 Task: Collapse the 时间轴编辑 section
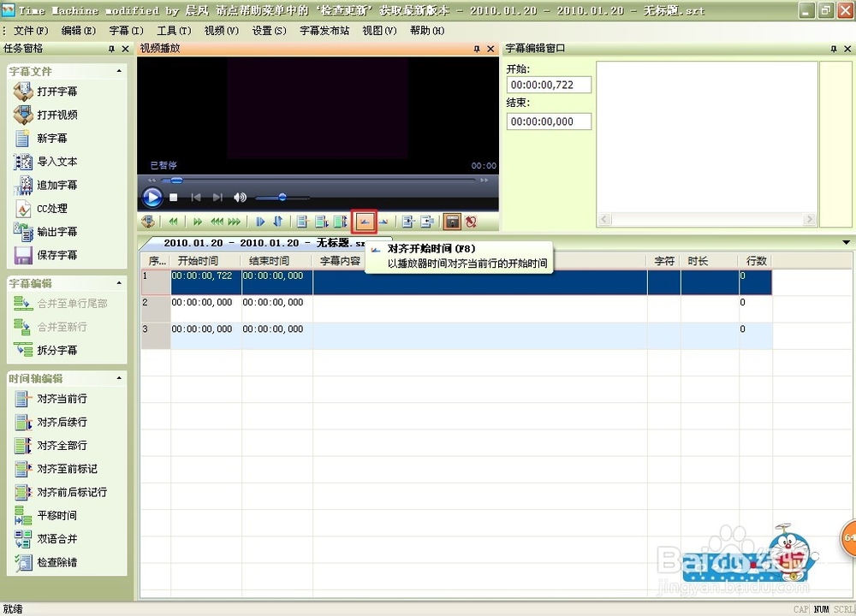coord(119,378)
